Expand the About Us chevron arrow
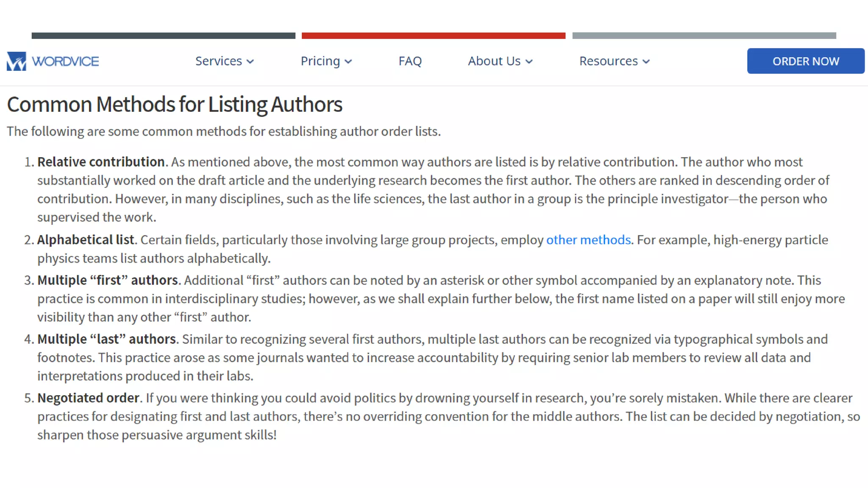The image size is (868, 488). (529, 62)
